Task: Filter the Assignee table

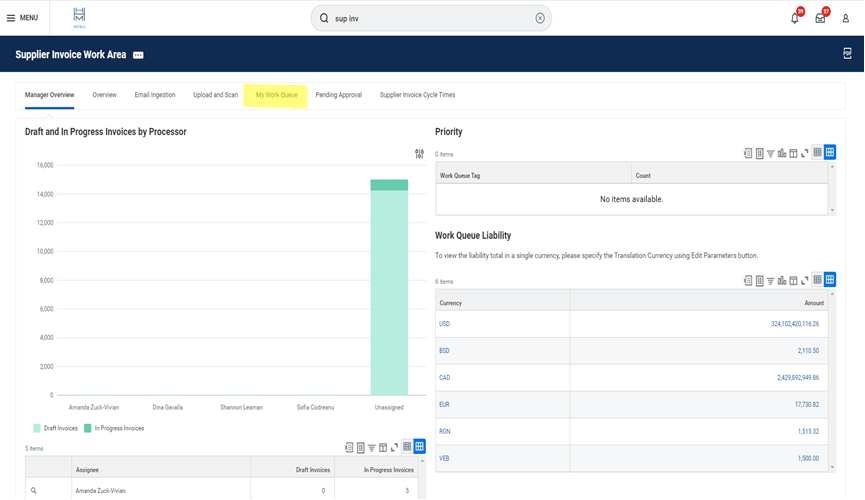Action: 371,448
